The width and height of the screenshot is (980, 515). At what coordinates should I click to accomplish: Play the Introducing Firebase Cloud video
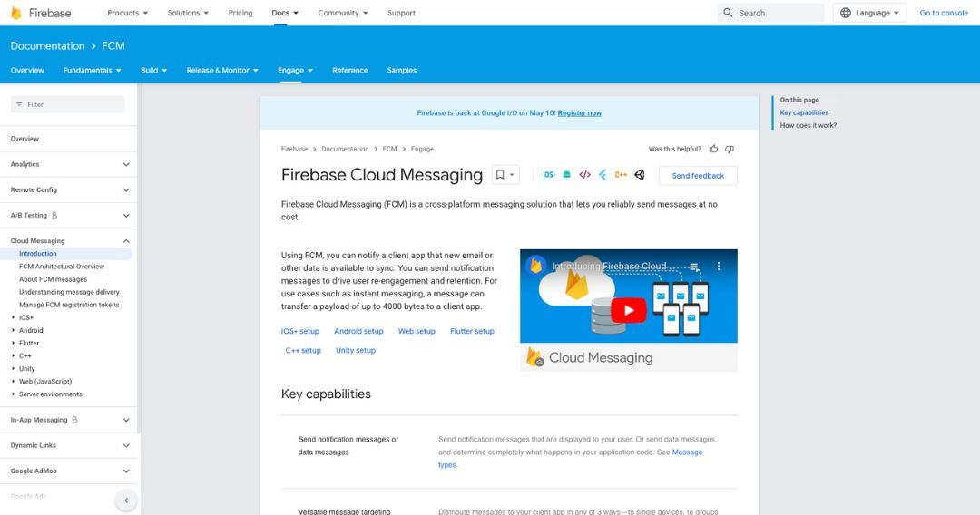[628, 310]
